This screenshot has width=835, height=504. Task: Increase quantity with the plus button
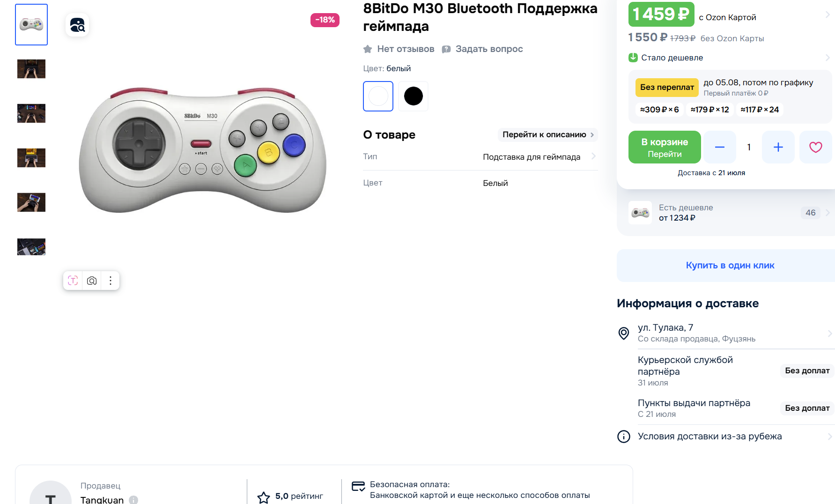tap(778, 147)
